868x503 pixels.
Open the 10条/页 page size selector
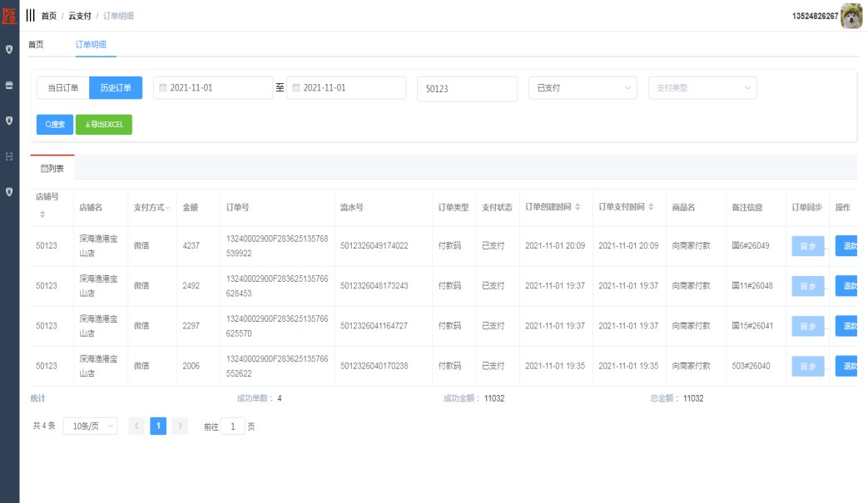click(x=90, y=426)
